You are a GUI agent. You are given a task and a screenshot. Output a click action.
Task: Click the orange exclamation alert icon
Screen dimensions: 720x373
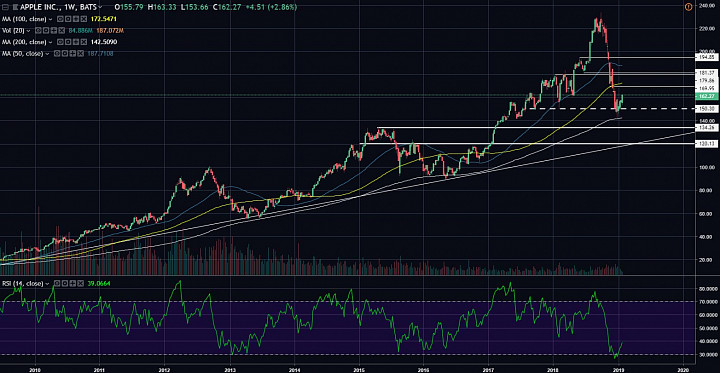688,7
